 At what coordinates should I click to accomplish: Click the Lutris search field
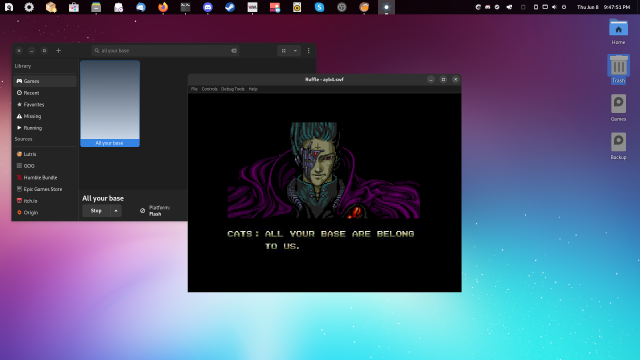point(165,51)
